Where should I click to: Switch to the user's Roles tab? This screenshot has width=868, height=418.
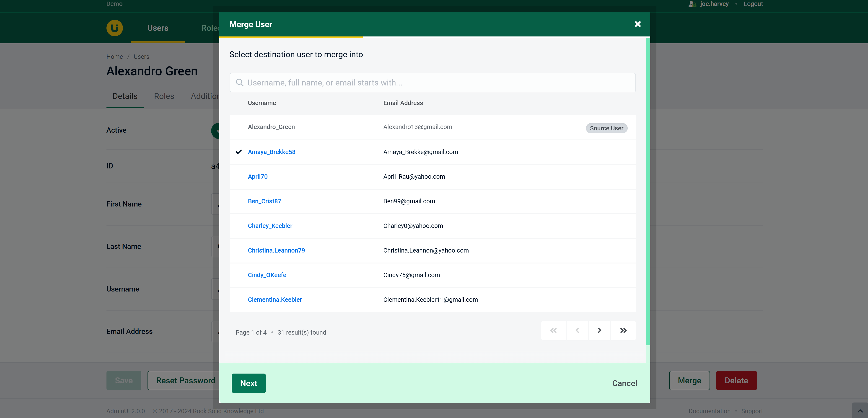click(x=164, y=96)
